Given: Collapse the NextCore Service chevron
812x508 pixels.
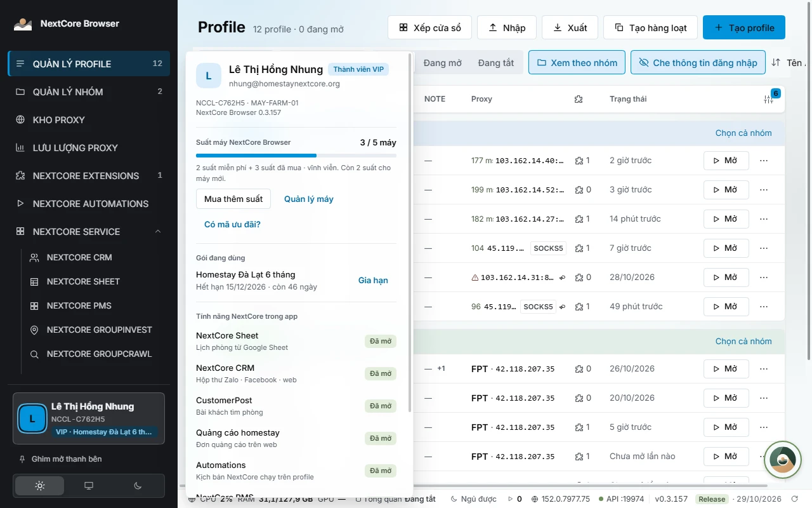Looking at the screenshot, I should click(x=158, y=231).
